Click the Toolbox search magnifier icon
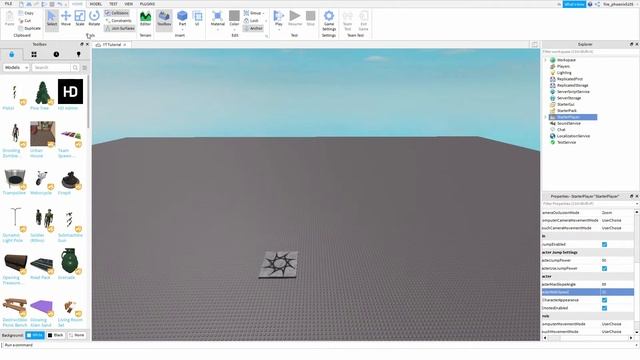The width and height of the screenshot is (640, 360). tap(75, 67)
